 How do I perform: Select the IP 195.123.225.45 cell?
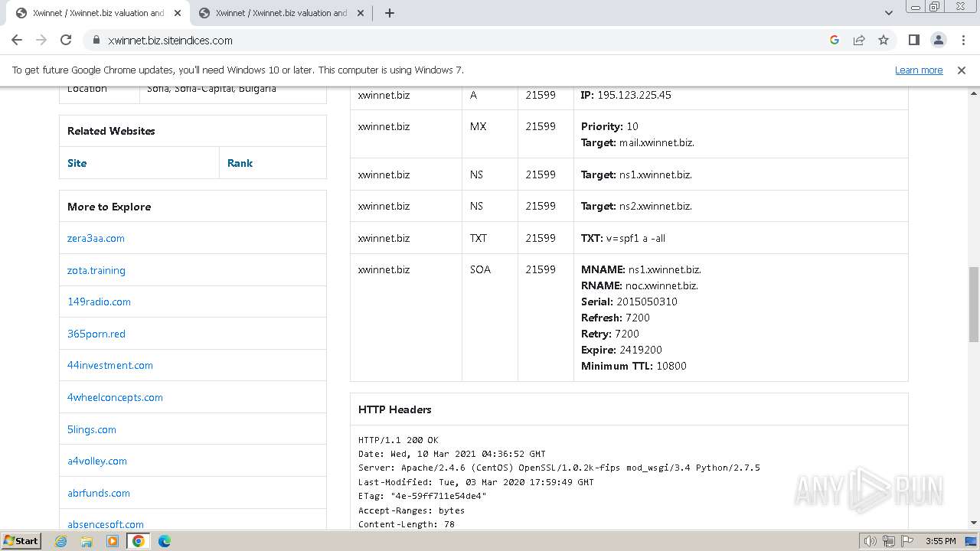pyautogui.click(x=626, y=95)
